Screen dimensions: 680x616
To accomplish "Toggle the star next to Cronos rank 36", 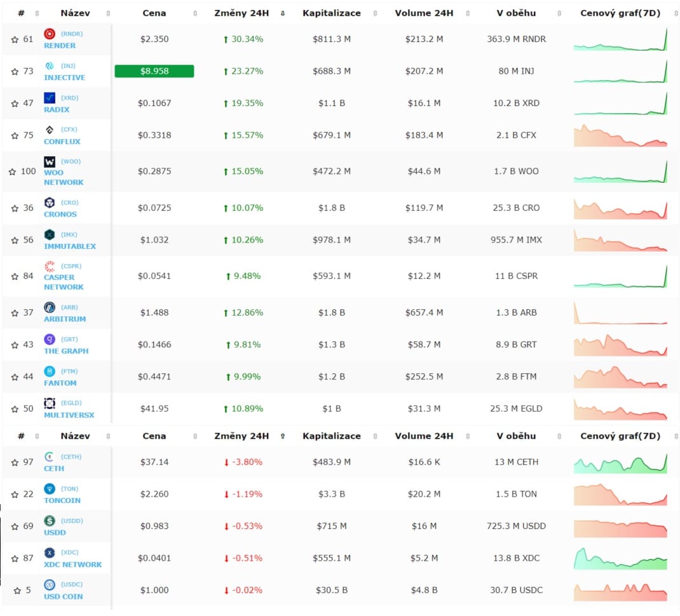I will click(15, 208).
